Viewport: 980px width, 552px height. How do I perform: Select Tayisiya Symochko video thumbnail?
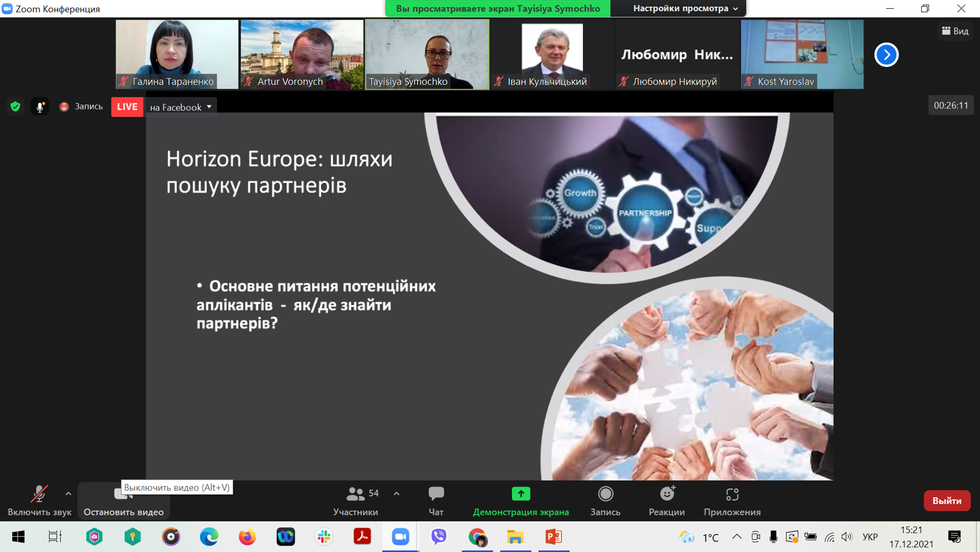pos(427,54)
